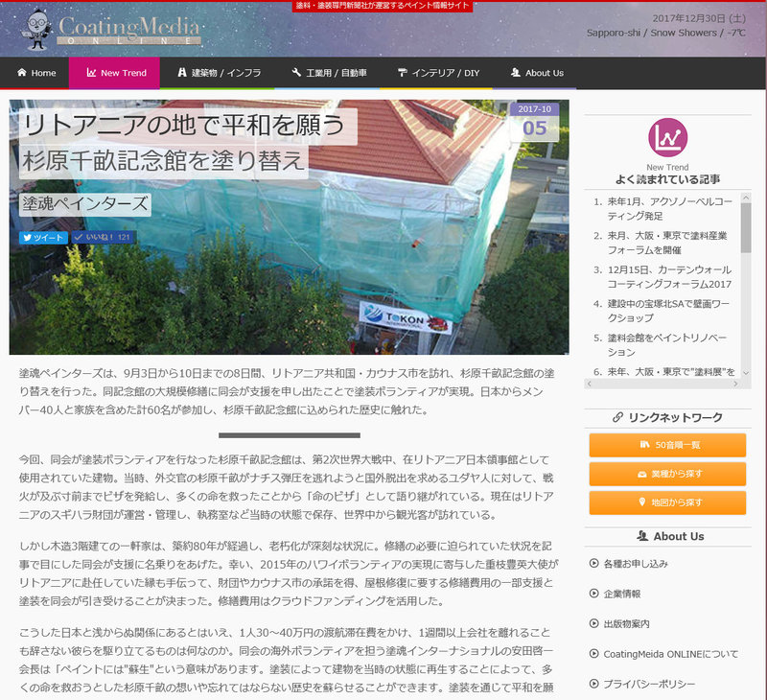This screenshot has width=767, height=700.
Task: Click the down arrow of the articles scrollbar
Action: click(746, 373)
